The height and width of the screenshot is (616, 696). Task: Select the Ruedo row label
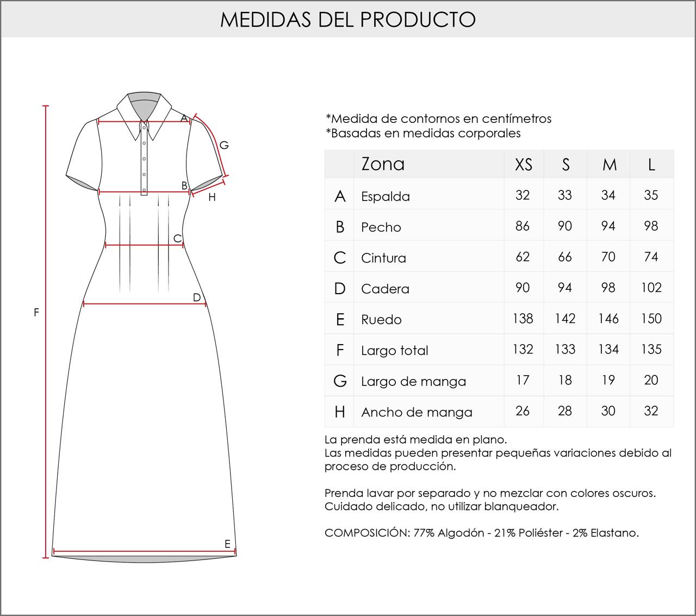[x=381, y=320]
